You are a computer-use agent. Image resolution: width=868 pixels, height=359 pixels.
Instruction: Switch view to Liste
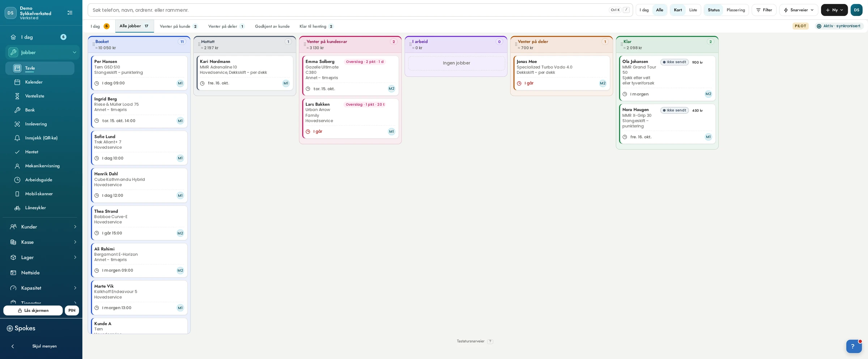693,10
